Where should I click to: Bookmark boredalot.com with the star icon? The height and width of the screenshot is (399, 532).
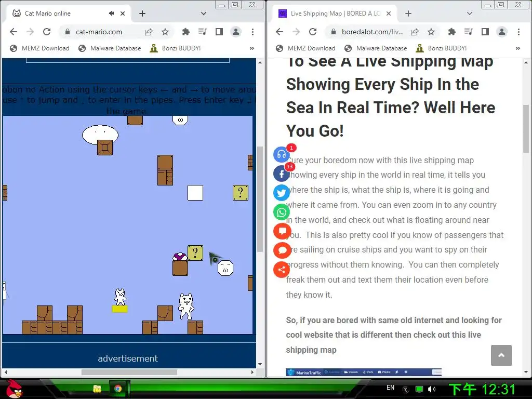pyautogui.click(x=431, y=32)
